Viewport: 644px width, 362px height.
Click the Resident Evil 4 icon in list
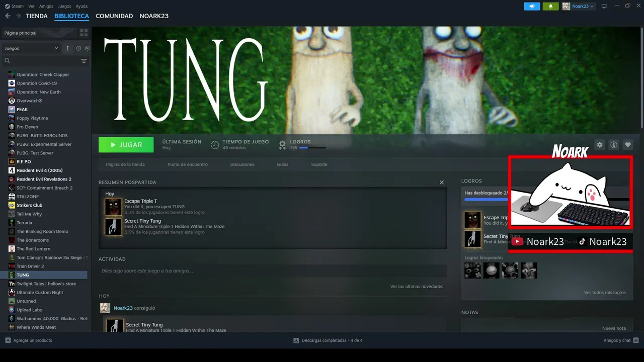12,170
